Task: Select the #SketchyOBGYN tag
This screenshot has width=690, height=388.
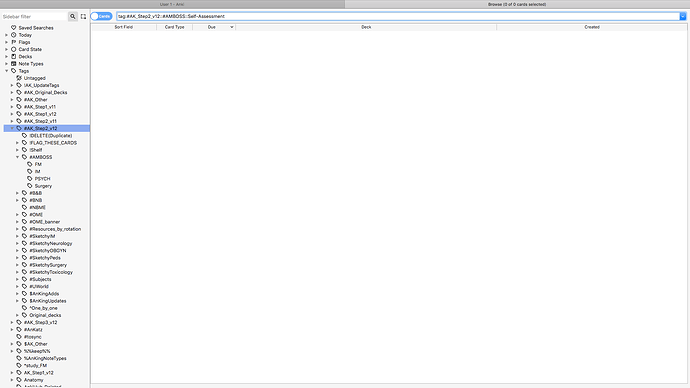Action: click(48, 251)
